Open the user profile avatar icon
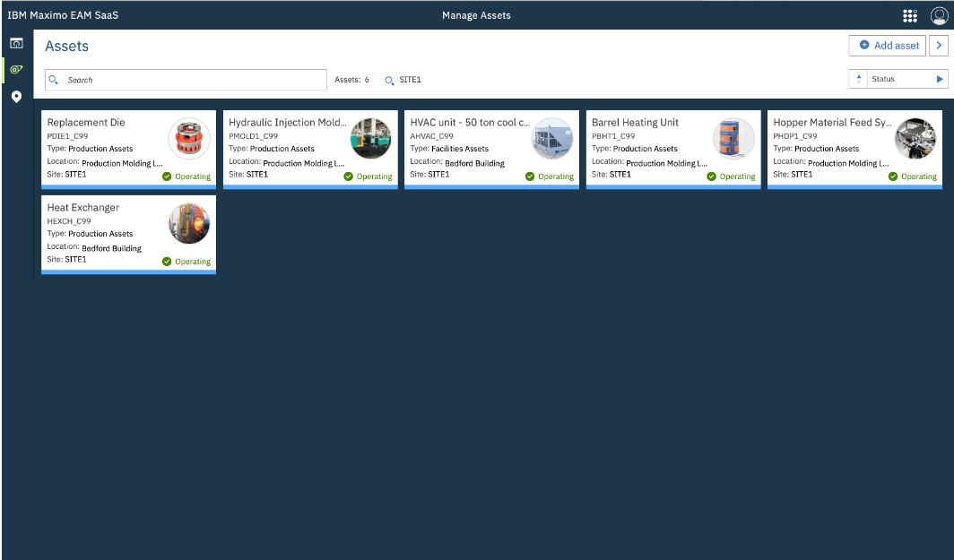This screenshot has height=560, width=954. [x=937, y=15]
